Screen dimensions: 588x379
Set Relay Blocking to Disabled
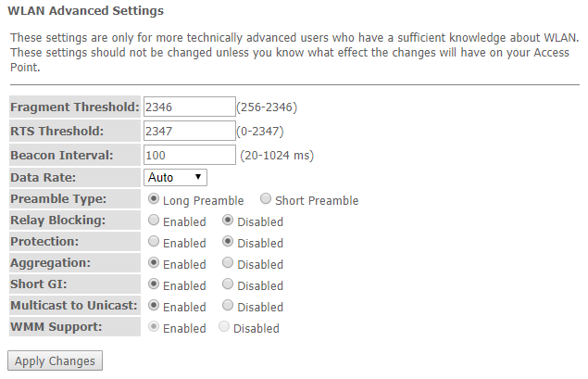(228, 221)
